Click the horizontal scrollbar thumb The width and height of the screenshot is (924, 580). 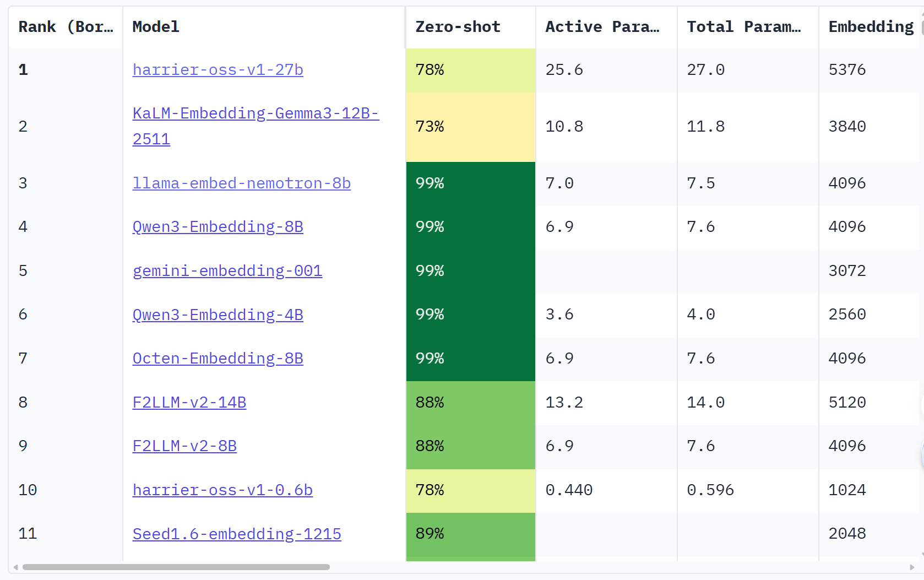176,567
